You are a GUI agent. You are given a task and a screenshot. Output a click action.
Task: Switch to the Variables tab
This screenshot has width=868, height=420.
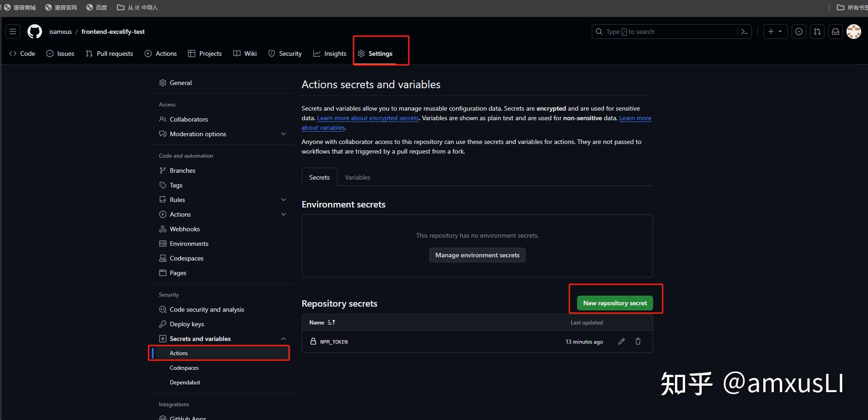pos(358,177)
